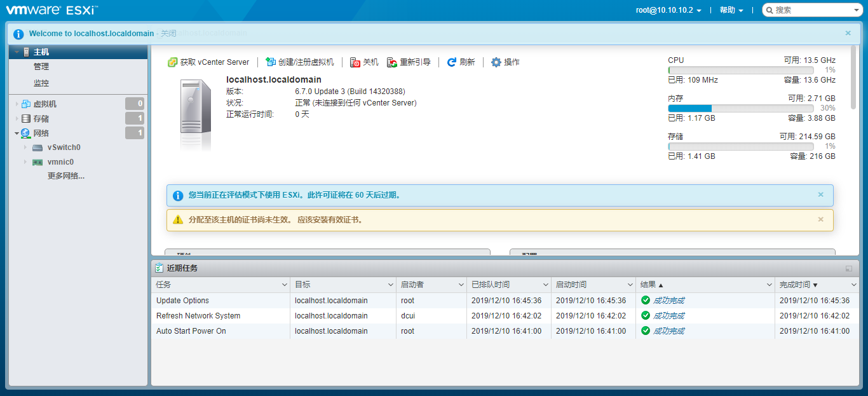
Task: Open the 任务 column dropdown arrow
Action: pyautogui.click(x=285, y=285)
